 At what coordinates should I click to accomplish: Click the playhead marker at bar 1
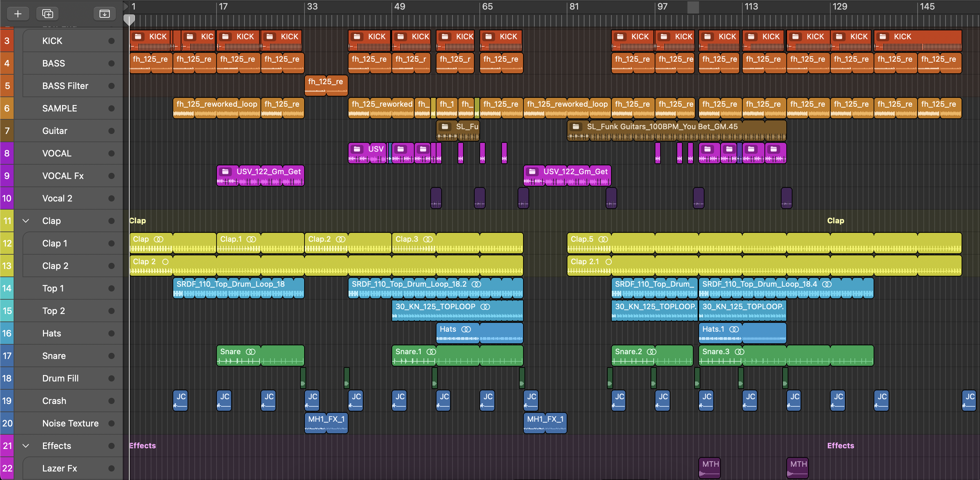(129, 20)
